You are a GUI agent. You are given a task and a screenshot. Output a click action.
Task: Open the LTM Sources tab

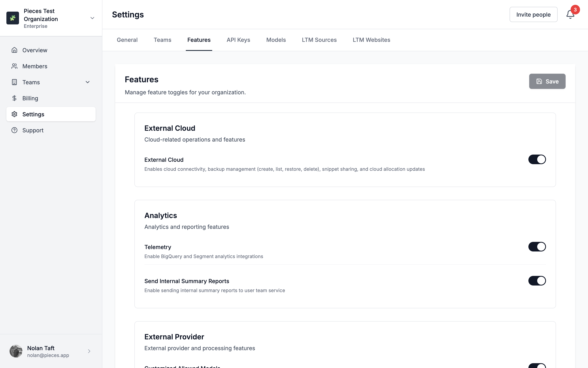click(319, 40)
